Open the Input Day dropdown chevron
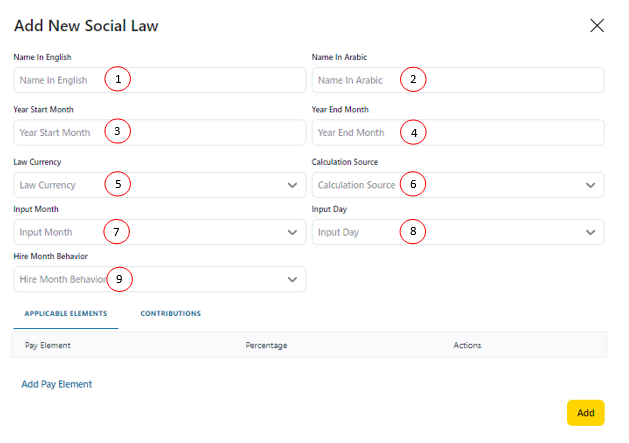Viewport: 629px width, 443px height. point(590,232)
